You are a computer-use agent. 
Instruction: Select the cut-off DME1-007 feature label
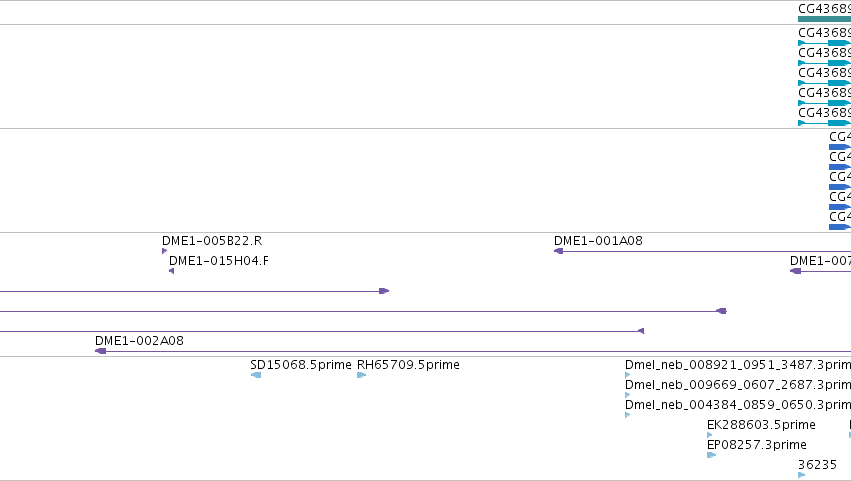click(820, 261)
